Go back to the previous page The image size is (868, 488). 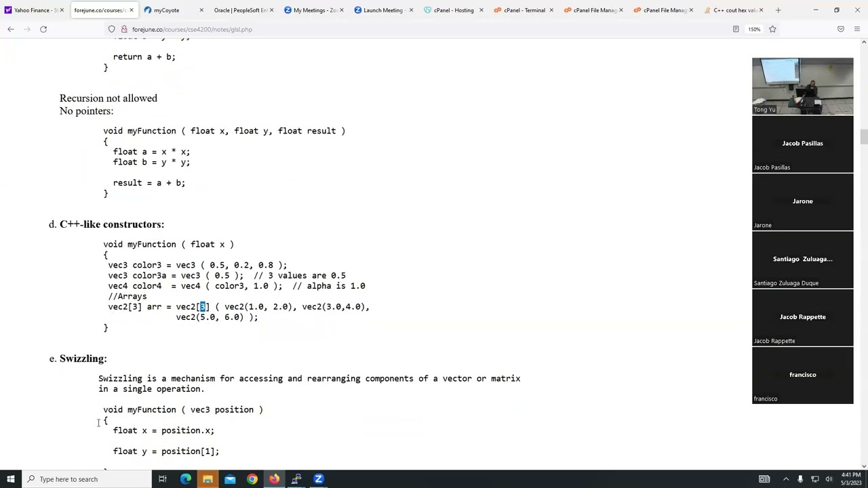click(11, 29)
